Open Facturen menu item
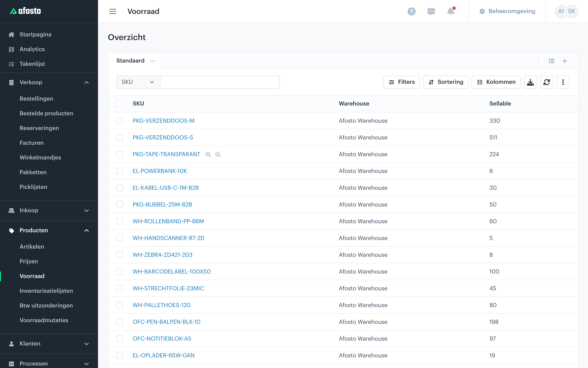The width and height of the screenshot is (588, 368). [x=32, y=143]
